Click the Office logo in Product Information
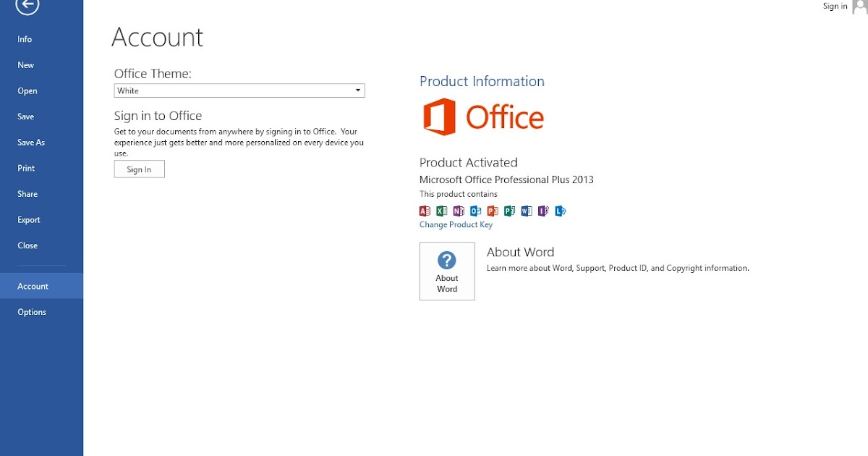Image resolution: width=868 pixels, height=456 pixels. [x=483, y=117]
